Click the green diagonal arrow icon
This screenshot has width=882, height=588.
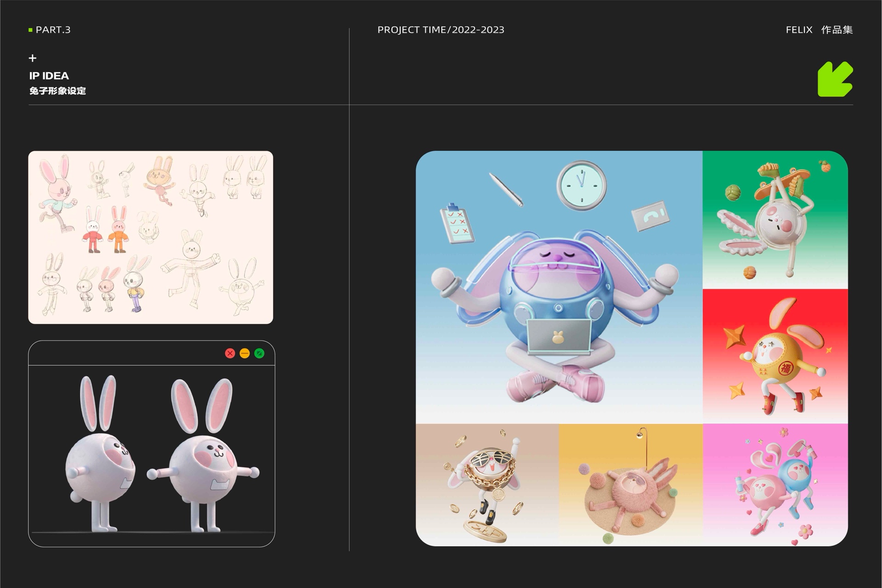click(x=835, y=79)
